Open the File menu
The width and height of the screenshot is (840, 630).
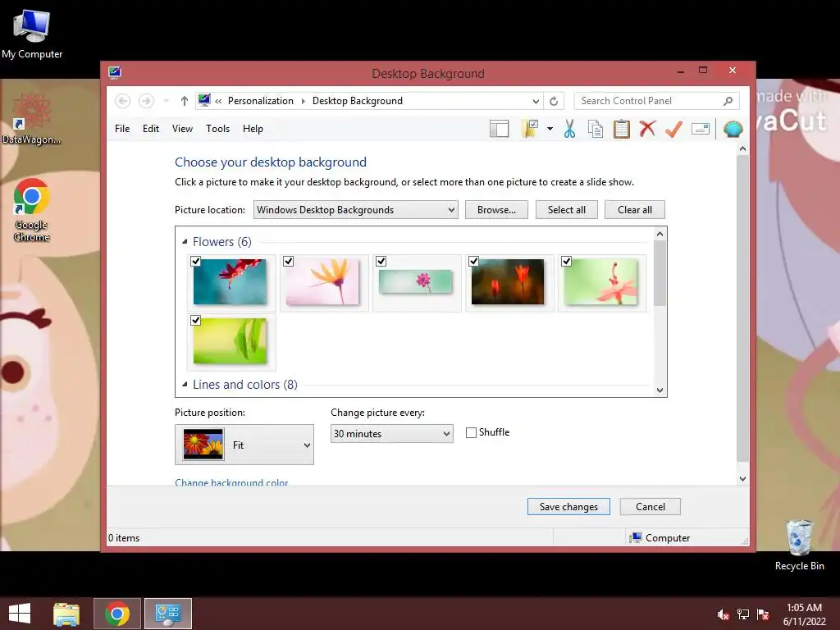[122, 129]
